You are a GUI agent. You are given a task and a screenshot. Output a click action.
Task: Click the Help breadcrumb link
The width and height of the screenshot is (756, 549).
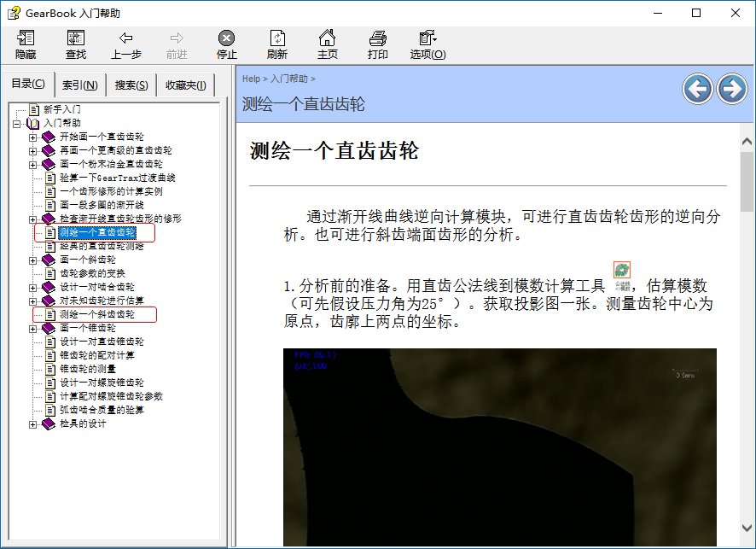coord(251,79)
